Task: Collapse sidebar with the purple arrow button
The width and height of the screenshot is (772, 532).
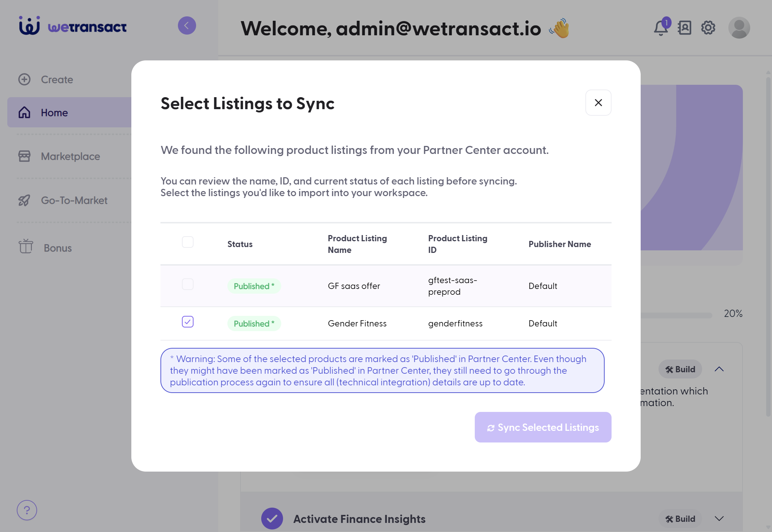Action: pyautogui.click(x=187, y=25)
